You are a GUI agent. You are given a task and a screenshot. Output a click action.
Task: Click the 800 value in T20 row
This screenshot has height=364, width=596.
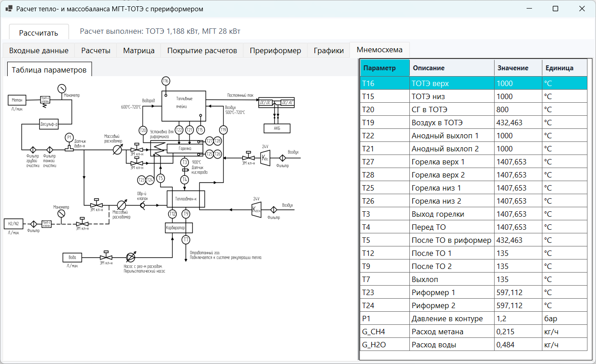click(x=518, y=109)
